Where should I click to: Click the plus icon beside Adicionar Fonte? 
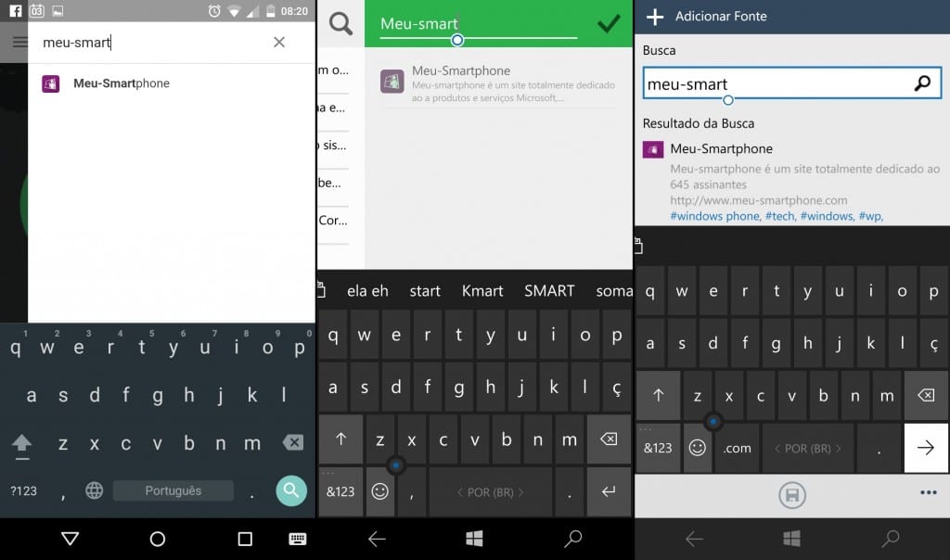click(x=655, y=17)
